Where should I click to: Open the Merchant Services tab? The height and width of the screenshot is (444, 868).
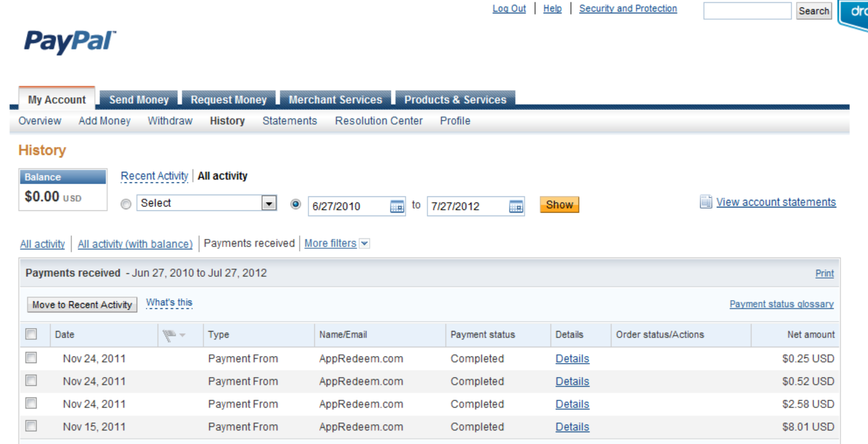[335, 100]
